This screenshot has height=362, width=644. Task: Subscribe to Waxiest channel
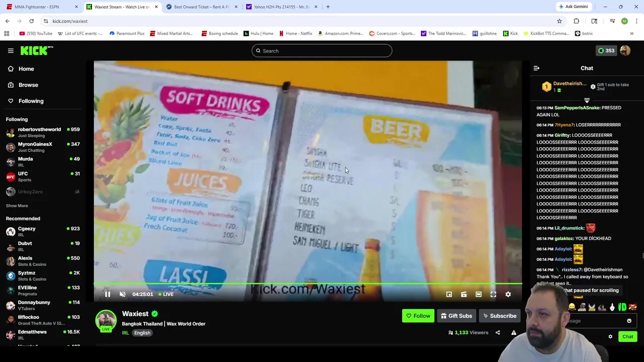pos(500,316)
